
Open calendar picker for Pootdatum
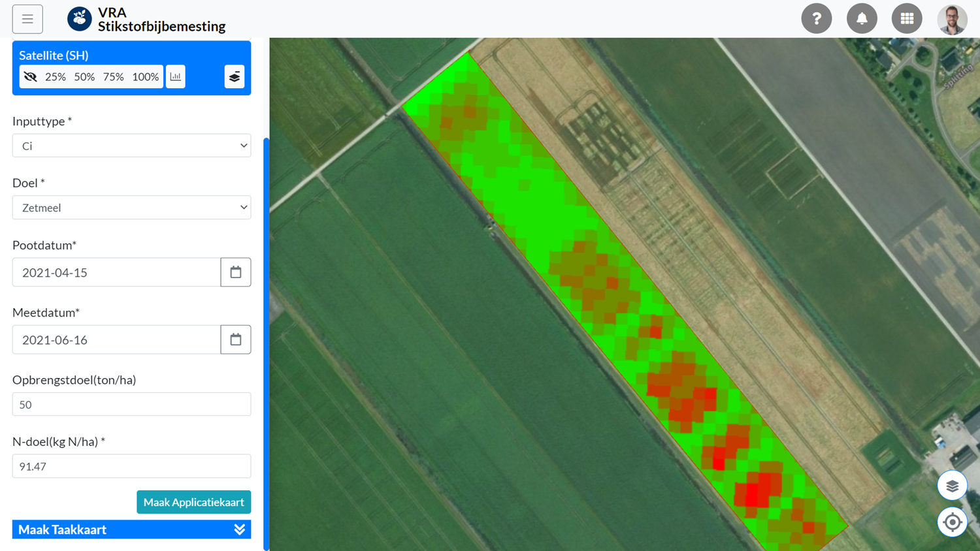point(236,272)
